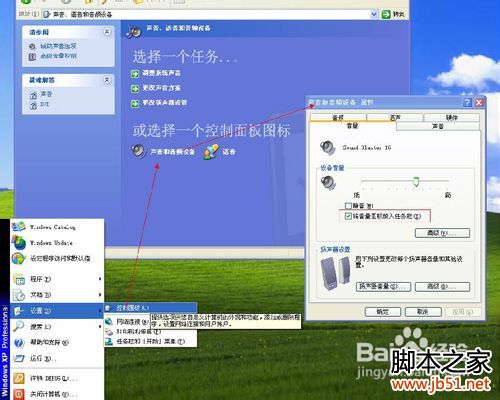Switch to the 硬件 tab
Image resolution: width=500 pixels, height=400 pixels.
[451, 117]
